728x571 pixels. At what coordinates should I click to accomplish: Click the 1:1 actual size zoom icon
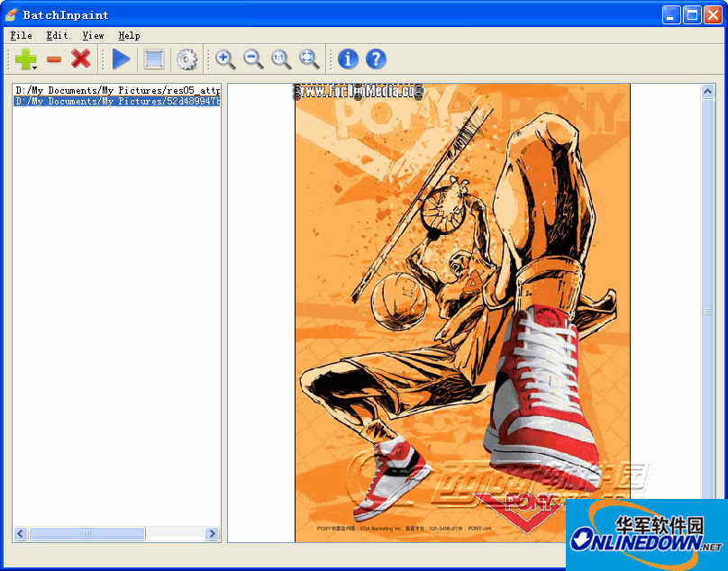point(281,59)
